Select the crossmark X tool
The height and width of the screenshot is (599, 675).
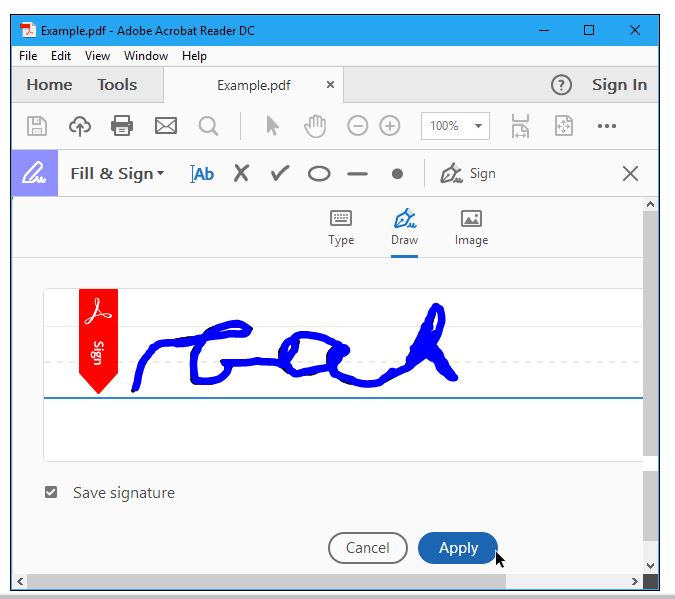(x=242, y=174)
